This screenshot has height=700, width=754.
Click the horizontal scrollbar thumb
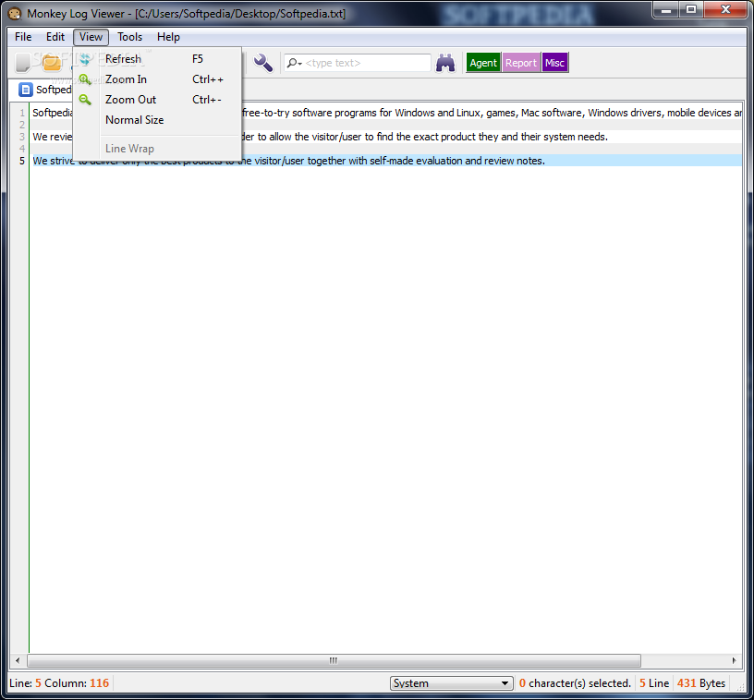[334, 660]
